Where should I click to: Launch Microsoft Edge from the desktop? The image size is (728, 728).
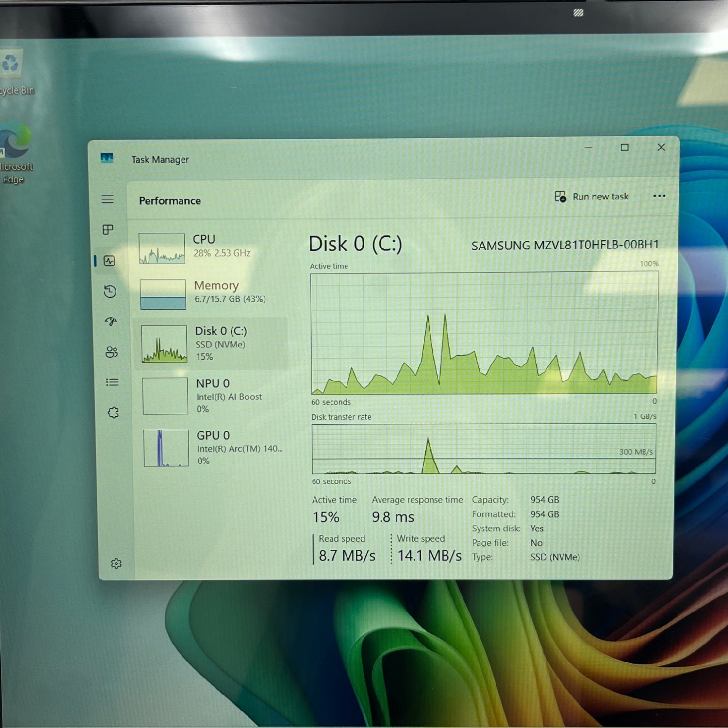pos(15,153)
